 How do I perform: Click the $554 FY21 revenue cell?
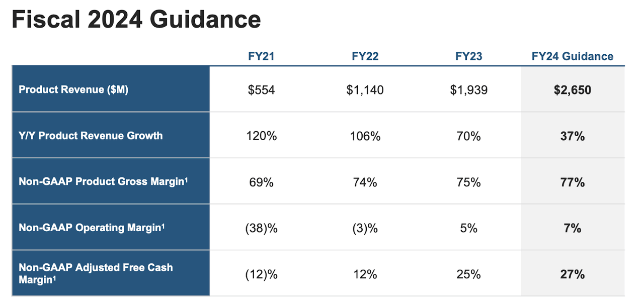(x=261, y=90)
